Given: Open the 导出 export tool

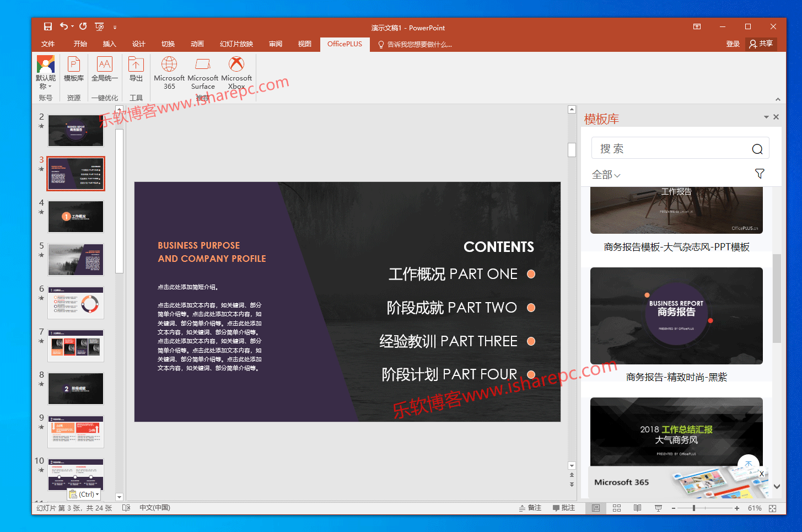Looking at the screenshot, I should pyautogui.click(x=136, y=69).
